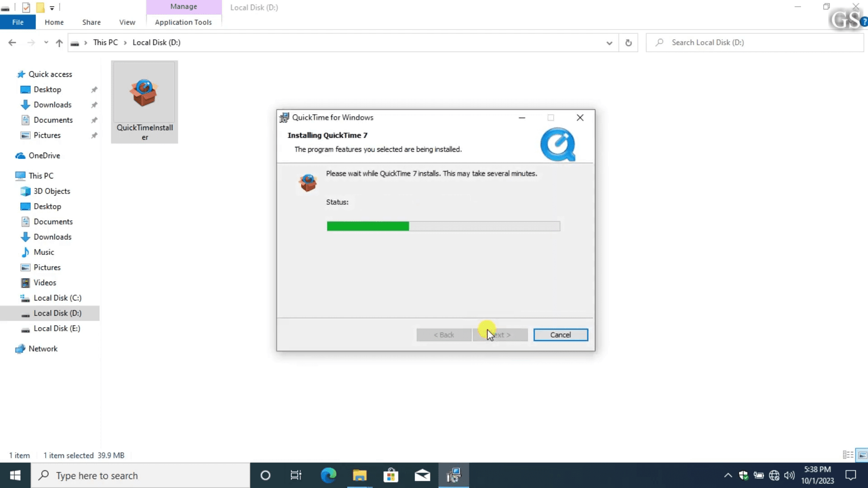Viewport: 868px width, 488px height.
Task: Open pinned Desktop under Quick access
Action: point(47,89)
